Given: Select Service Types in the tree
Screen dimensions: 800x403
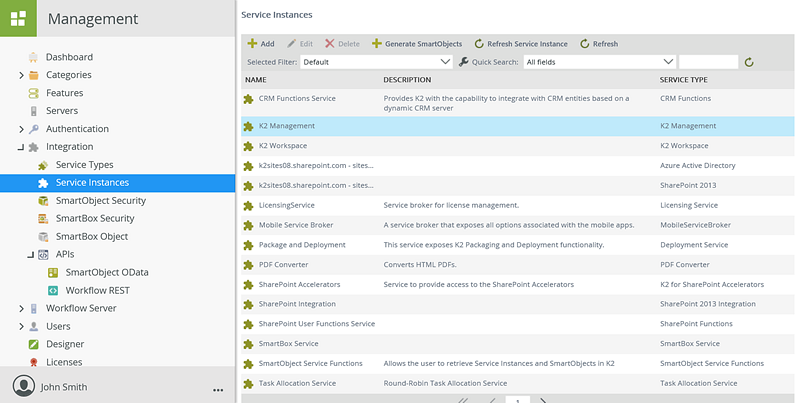Looking at the screenshot, I should 84,165.
